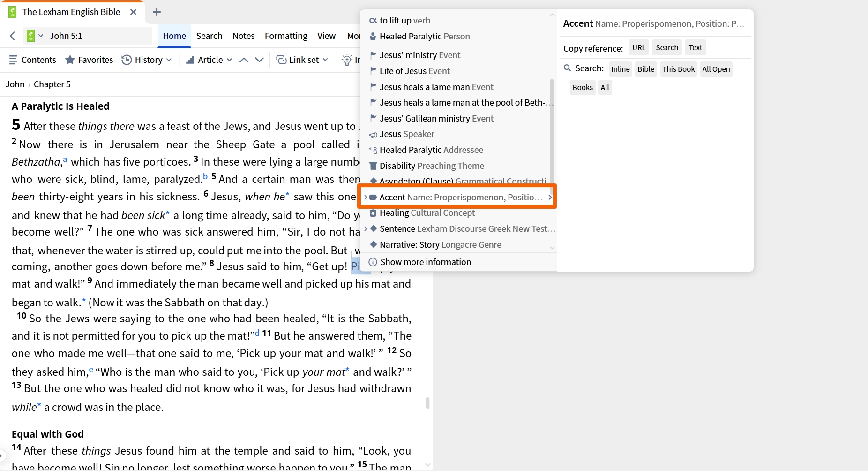Viewport: 868px width, 471px height.
Task: Select lame man at pool of Beth- entry
Action: point(459,102)
